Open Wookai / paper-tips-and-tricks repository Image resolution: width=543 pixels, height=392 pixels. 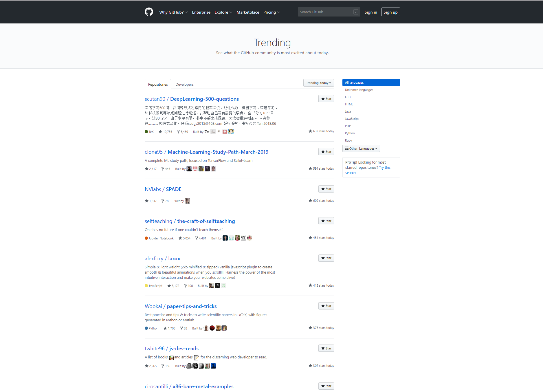coord(181,306)
